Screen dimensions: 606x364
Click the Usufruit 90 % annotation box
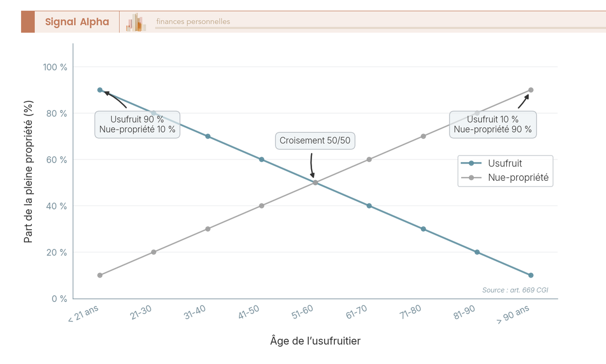click(137, 124)
